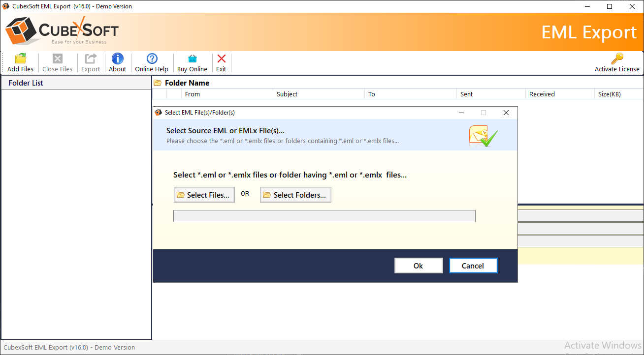This screenshot has width=644, height=355.
Task: Open Online Help from toolbar
Action: point(152,59)
